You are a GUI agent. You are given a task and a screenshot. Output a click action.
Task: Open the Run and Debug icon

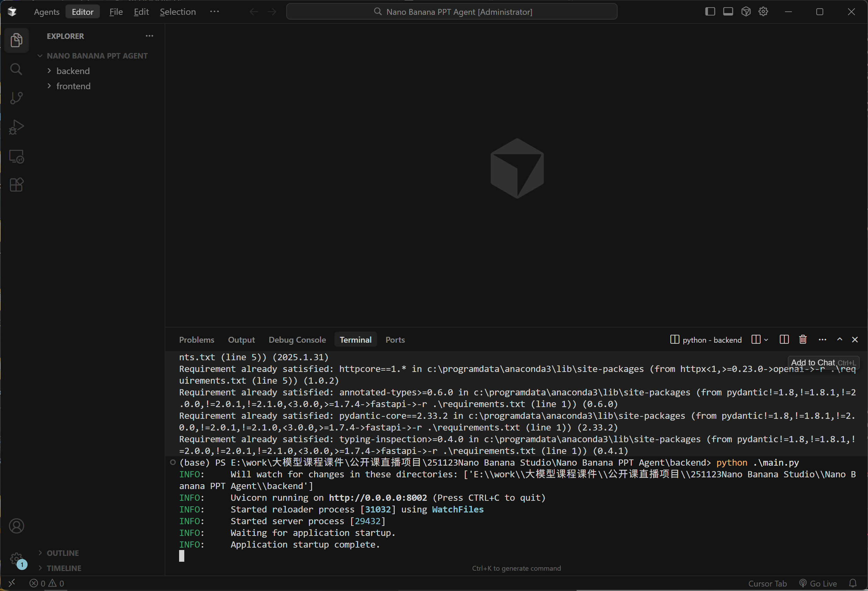[17, 127]
